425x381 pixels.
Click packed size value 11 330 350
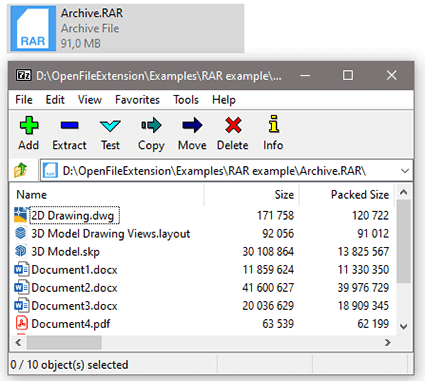coord(363,270)
